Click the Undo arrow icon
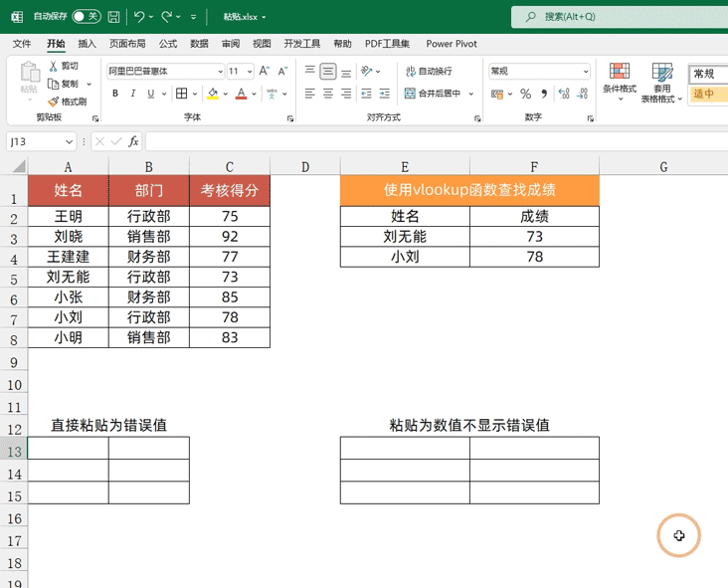The image size is (728, 588). (138, 17)
